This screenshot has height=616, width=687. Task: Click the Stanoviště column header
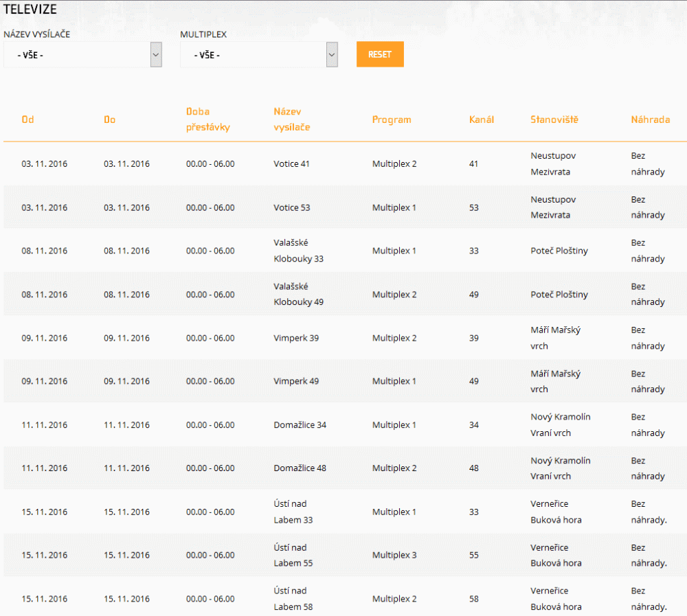point(554,119)
